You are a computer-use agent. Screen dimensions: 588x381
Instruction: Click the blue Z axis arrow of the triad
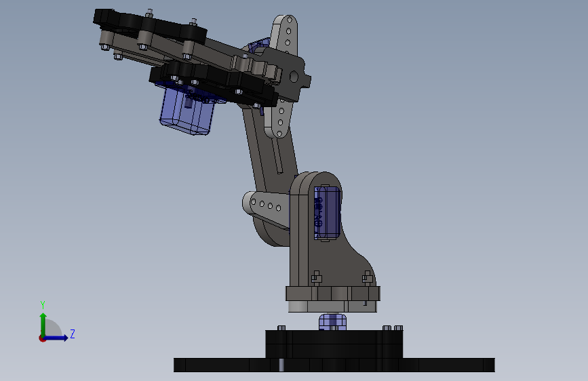(57, 338)
